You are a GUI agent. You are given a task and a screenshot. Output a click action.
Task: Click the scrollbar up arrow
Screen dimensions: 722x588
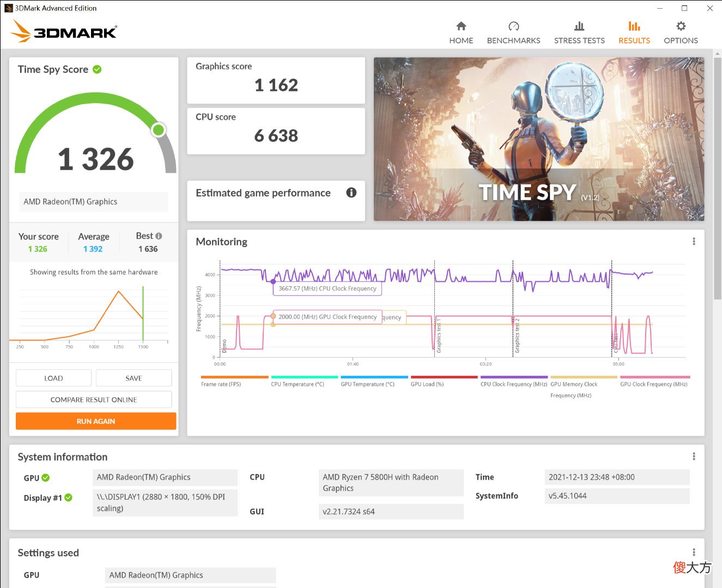point(718,53)
